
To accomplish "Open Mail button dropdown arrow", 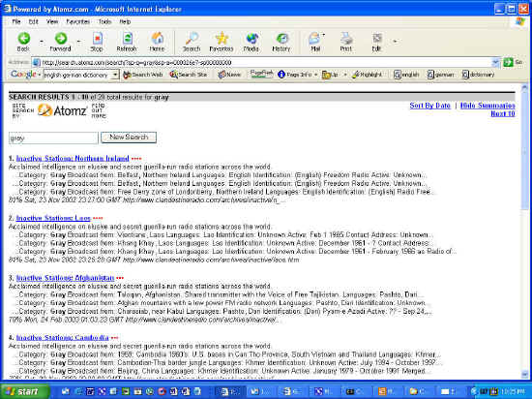I will point(323,35).
